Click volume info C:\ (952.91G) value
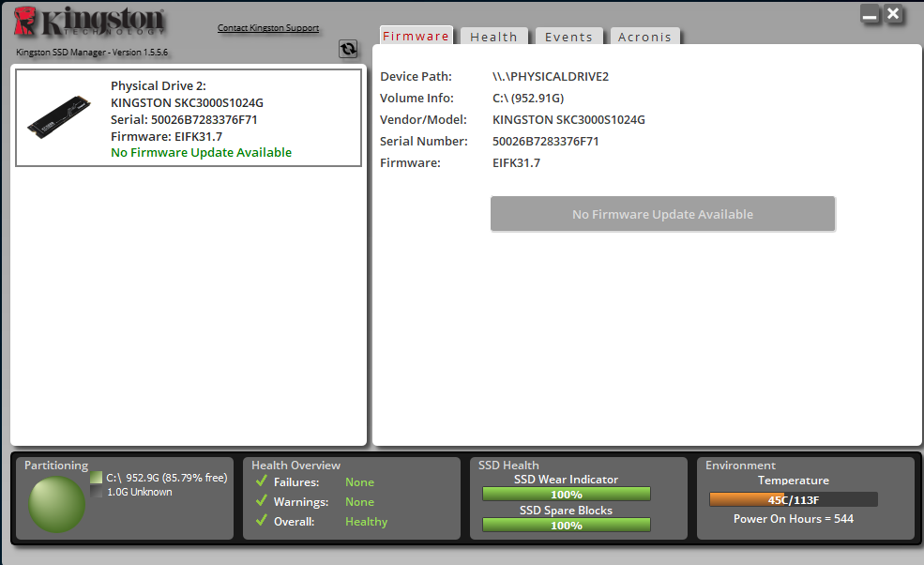Viewport: 924px width, 565px height. tap(528, 98)
